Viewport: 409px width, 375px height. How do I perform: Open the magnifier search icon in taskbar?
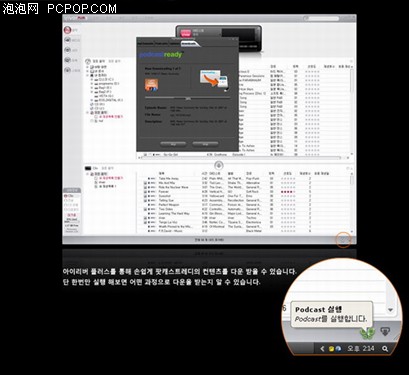tap(385, 349)
